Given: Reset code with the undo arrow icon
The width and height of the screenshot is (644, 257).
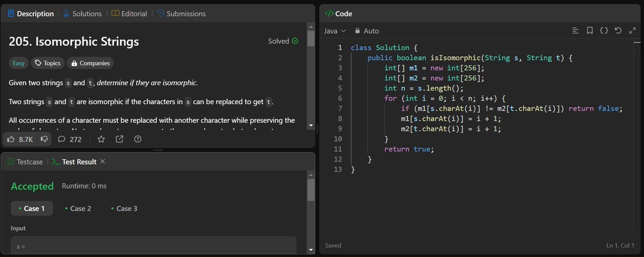Looking at the screenshot, I should pyautogui.click(x=618, y=31).
